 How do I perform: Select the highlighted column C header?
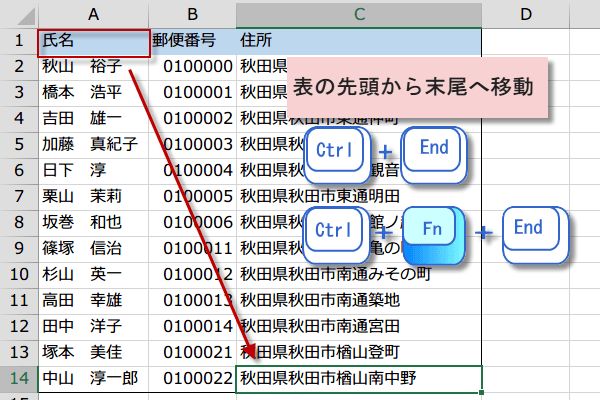[x=358, y=14]
